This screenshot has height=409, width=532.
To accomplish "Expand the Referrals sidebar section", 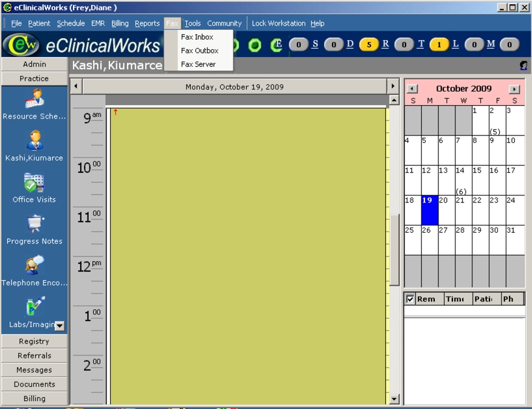I will click(x=34, y=356).
